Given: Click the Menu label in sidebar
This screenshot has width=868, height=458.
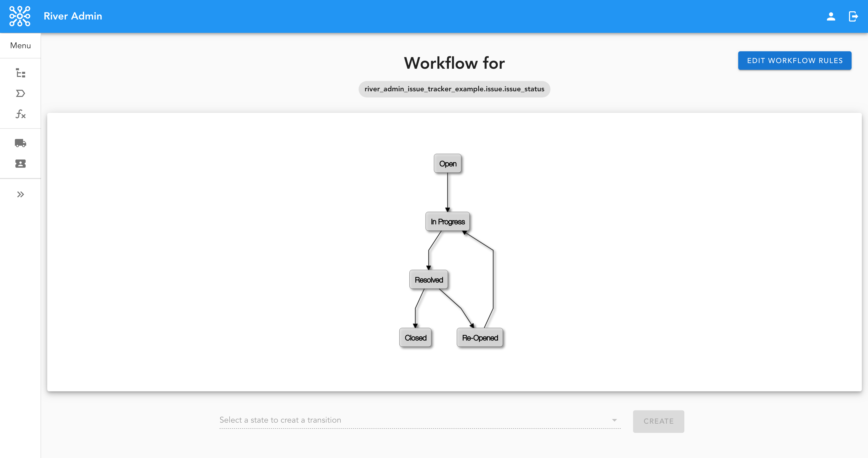Looking at the screenshot, I should (21, 45).
